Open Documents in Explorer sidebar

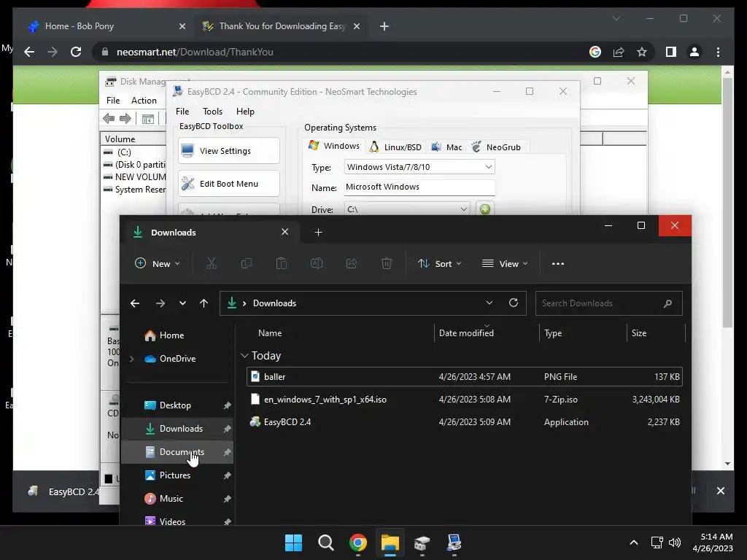[177, 452]
